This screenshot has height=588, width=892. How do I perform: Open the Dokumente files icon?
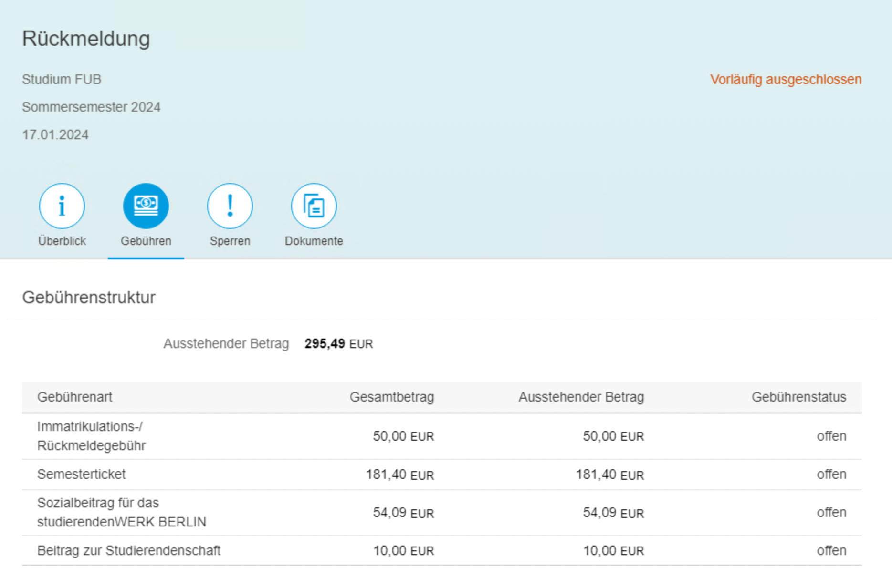click(314, 206)
